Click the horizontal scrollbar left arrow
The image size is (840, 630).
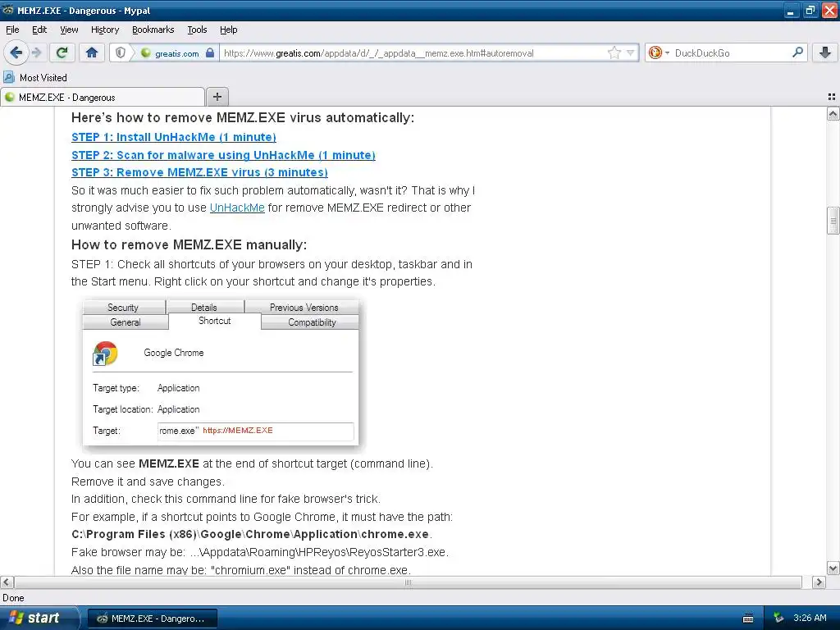7,582
